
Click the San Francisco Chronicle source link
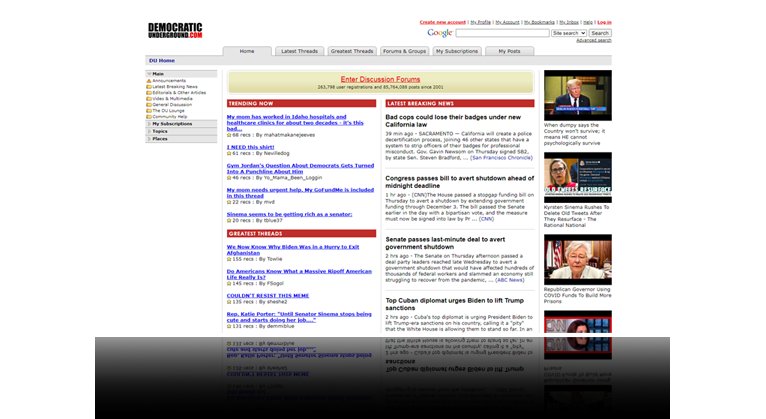point(501,158)
